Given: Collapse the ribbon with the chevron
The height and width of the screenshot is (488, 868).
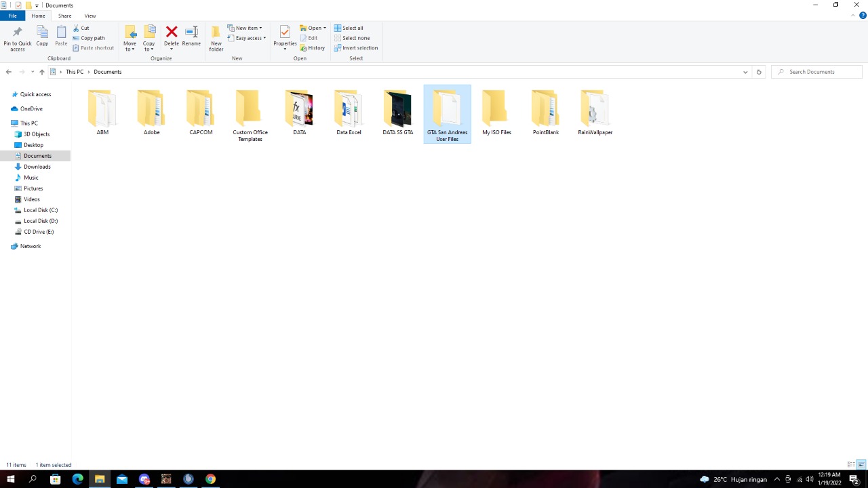Looking at the screenshot, I should tap(854, 16).
